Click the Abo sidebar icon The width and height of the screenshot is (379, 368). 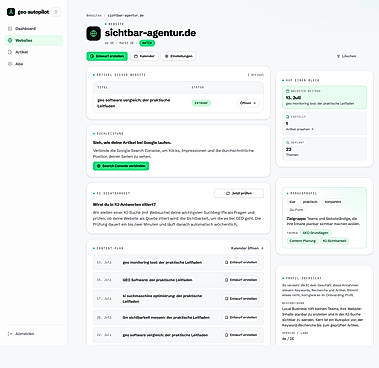point(10,64)
